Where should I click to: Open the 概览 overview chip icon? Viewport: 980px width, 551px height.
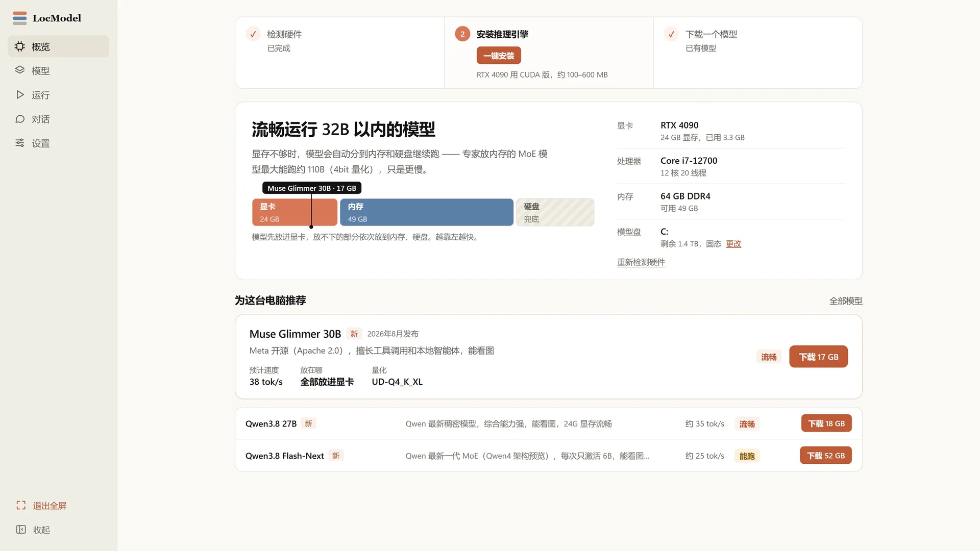point(20,46)
